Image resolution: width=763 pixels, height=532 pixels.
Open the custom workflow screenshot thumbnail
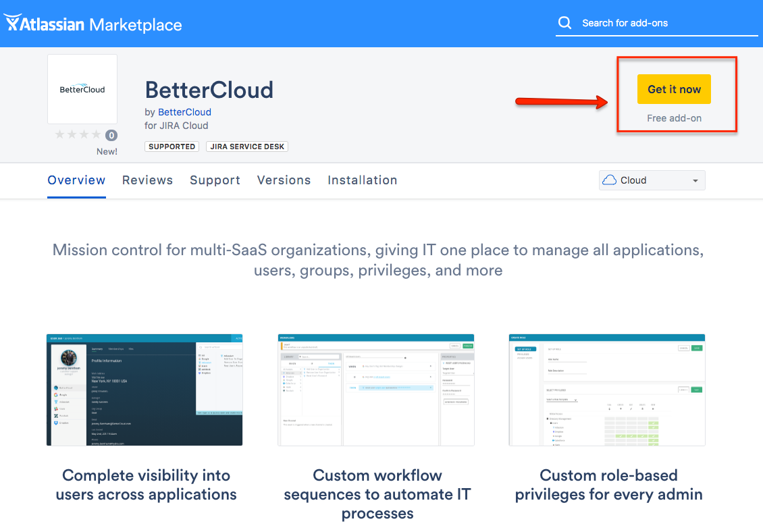point(375,390)
